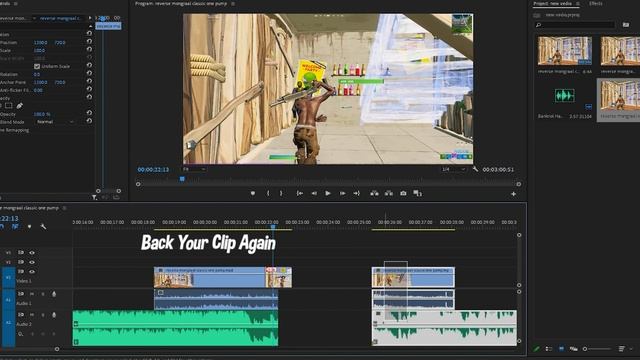The height and width of the screenshot is (360, 640).
Task: Filter properties in Effect Controls
Action: pyautogui.click(x=94, y=198)
